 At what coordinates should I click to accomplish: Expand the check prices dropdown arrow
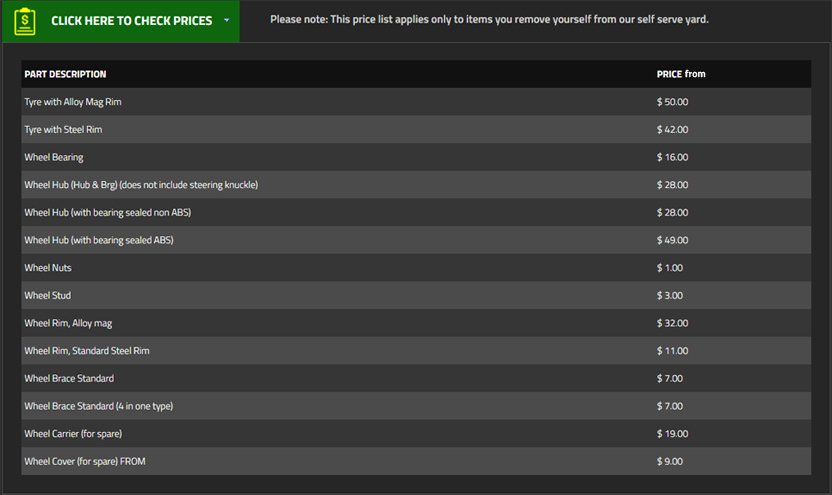click(x=227, y=20)
